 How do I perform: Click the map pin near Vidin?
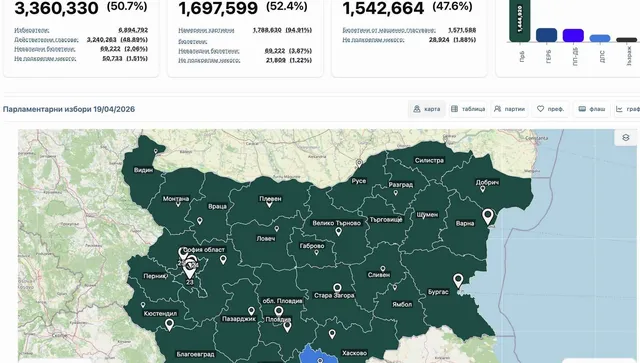[156, 151]
